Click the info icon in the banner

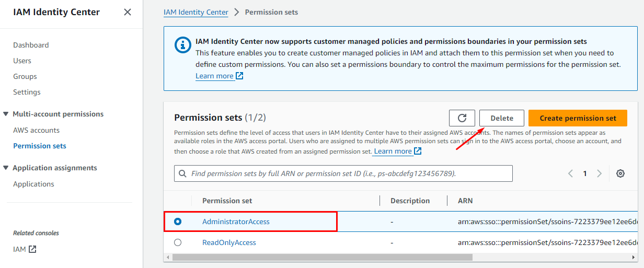pyautogui.click(x=182, y=45)
